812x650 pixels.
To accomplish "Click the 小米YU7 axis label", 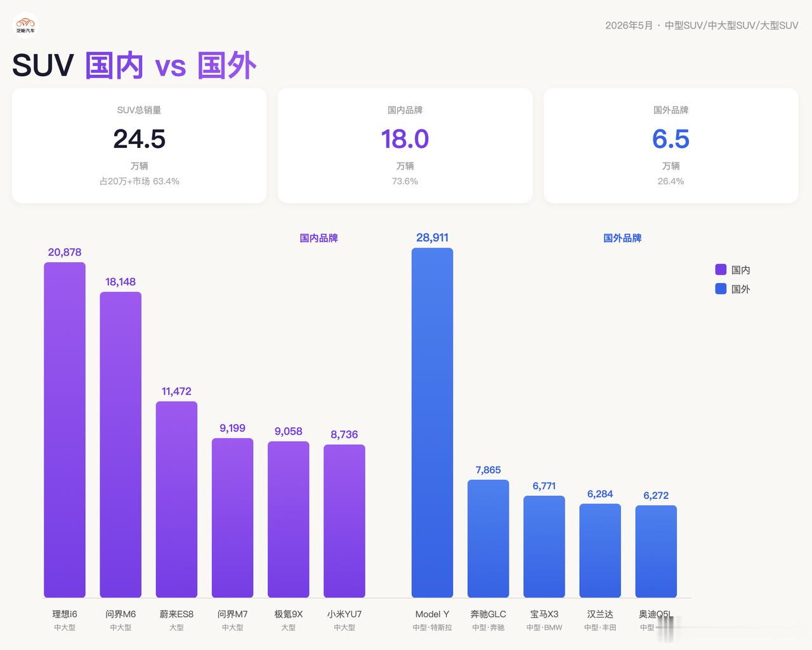I will click(344, 614).
